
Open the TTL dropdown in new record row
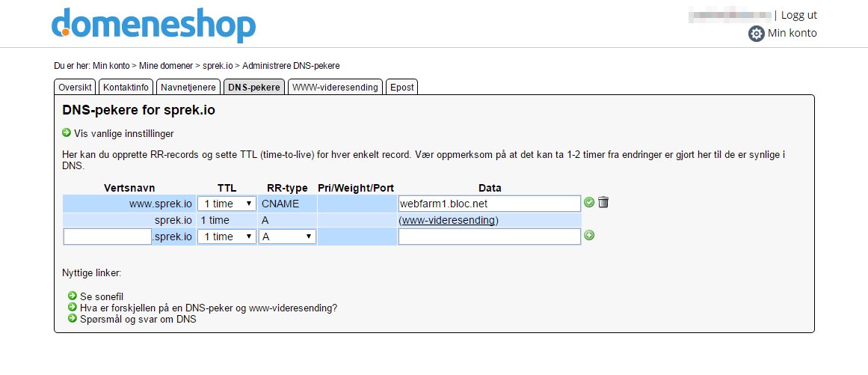point(227,237)
